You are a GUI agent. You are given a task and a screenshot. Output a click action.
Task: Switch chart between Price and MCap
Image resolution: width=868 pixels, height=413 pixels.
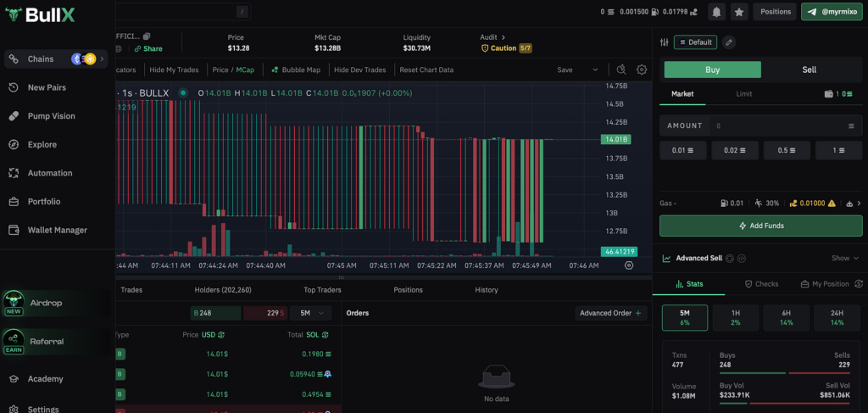tap(232, 70)
